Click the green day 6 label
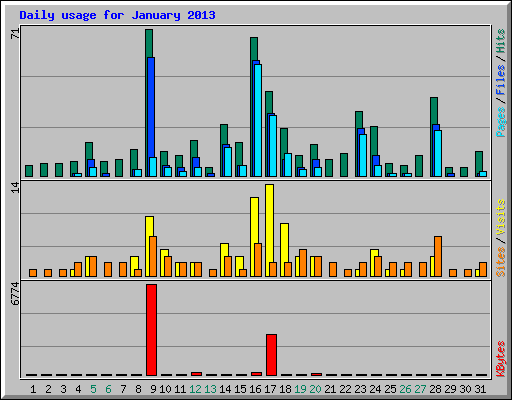Screen dimensions: 512x400 click(108, 389)
